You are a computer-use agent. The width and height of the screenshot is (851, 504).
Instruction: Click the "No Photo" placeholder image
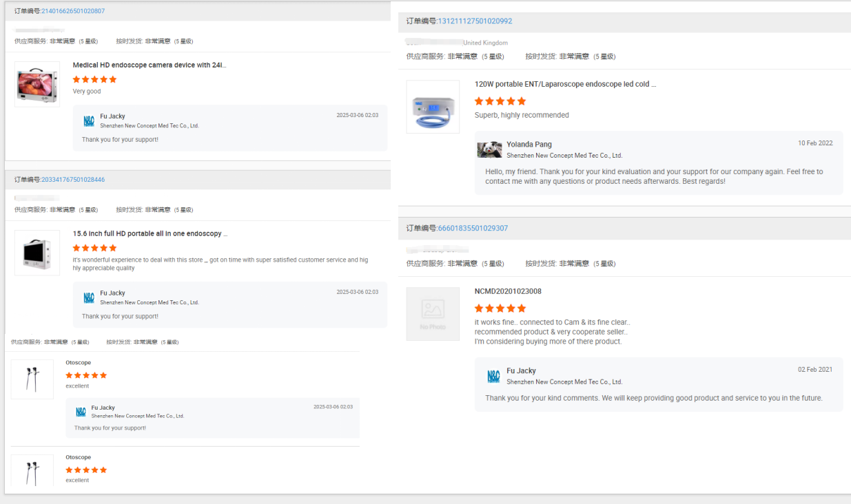(x=433, y=314)
